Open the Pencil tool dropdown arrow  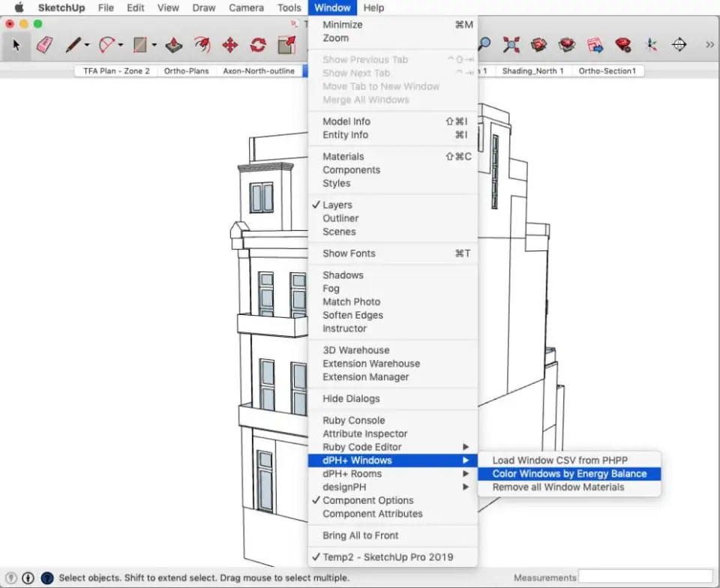pos(87,46)
